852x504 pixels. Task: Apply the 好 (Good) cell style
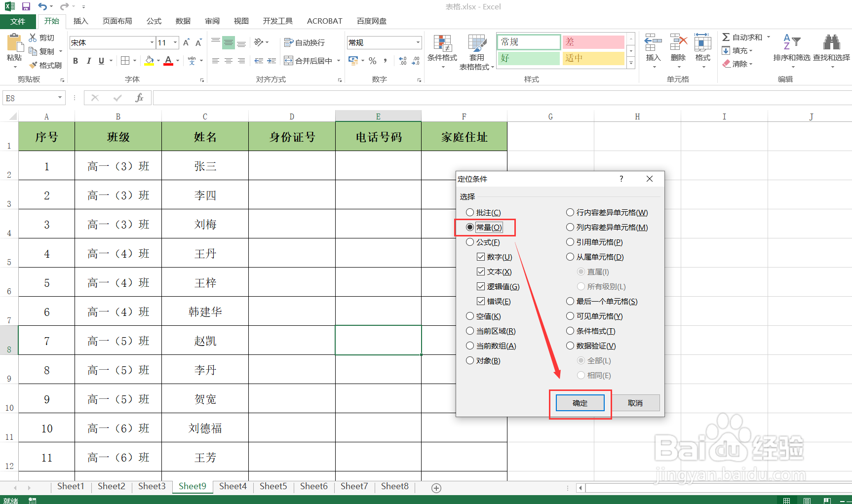528,58
